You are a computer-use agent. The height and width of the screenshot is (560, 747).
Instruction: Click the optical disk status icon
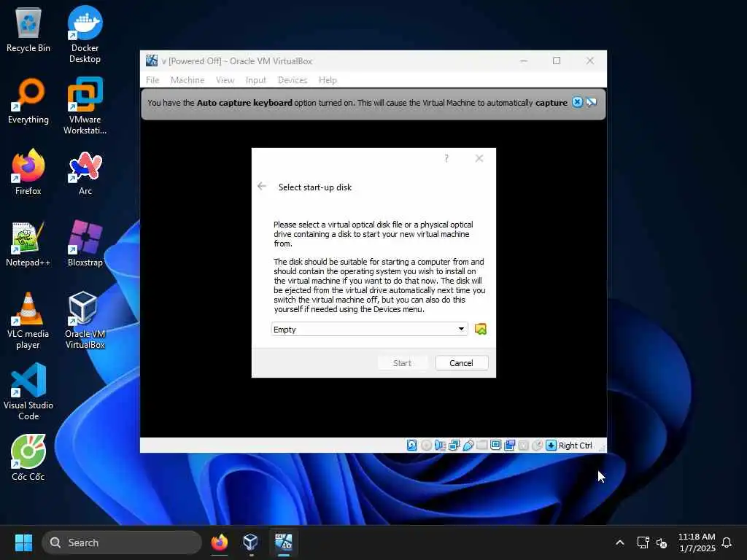pyautogui.click(x=426, y=446)
